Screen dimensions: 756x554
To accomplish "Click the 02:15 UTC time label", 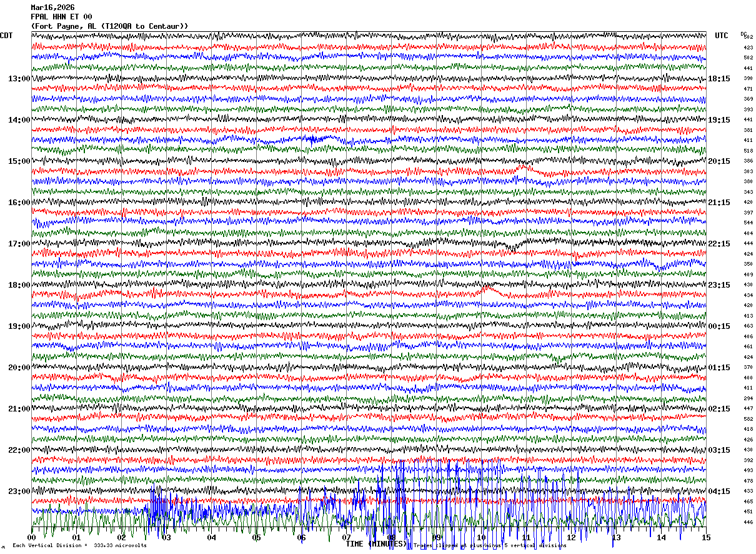I will pos(719,409).
